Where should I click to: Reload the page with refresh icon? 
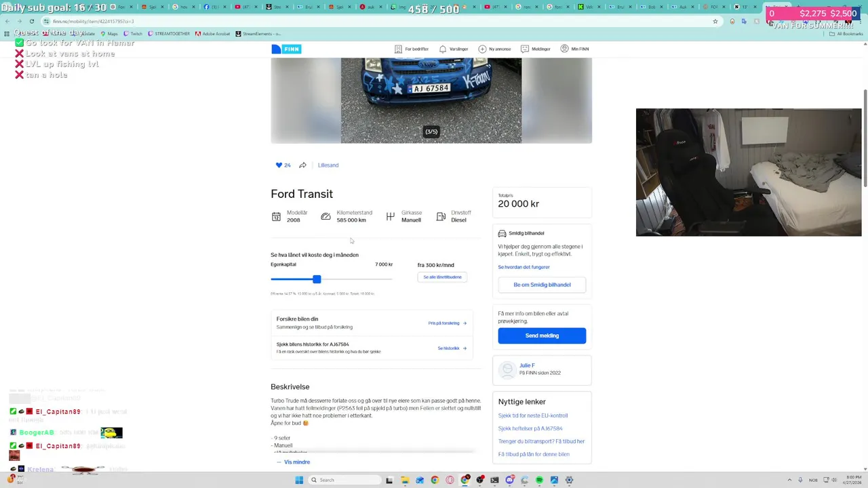(31, 21)
